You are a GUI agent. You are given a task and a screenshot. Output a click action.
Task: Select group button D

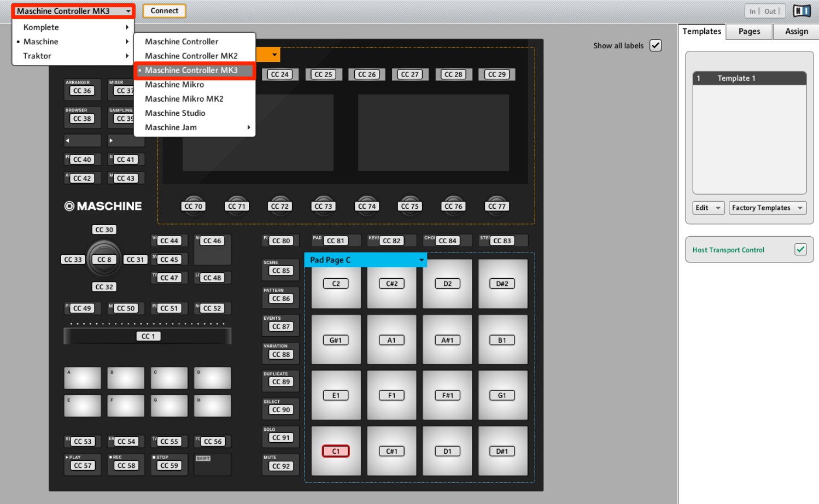213,378
